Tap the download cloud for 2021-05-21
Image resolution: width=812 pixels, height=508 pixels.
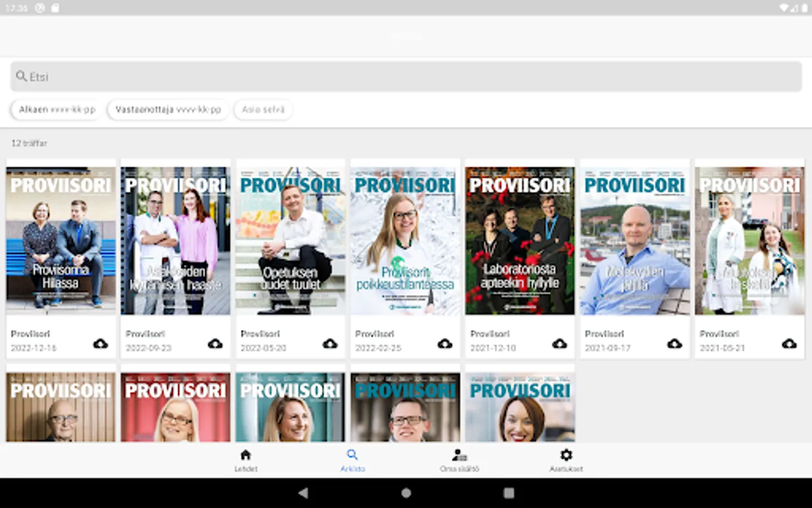789,344
